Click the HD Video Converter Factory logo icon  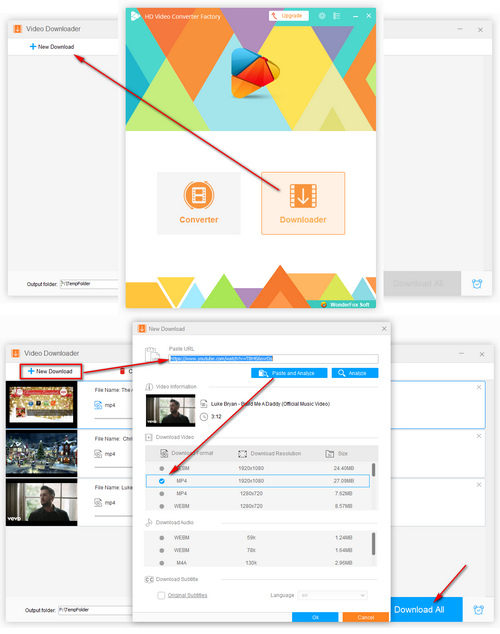pyautogui.click(x=135, y=16)
